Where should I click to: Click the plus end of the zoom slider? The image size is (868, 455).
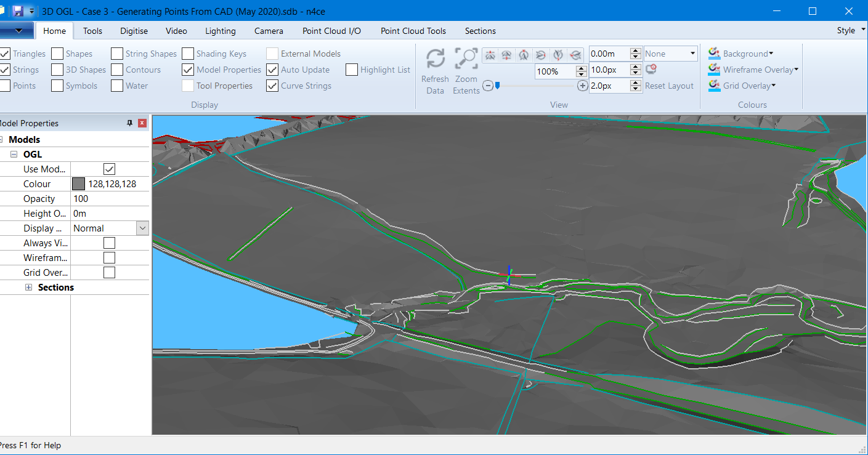[582, 86]
